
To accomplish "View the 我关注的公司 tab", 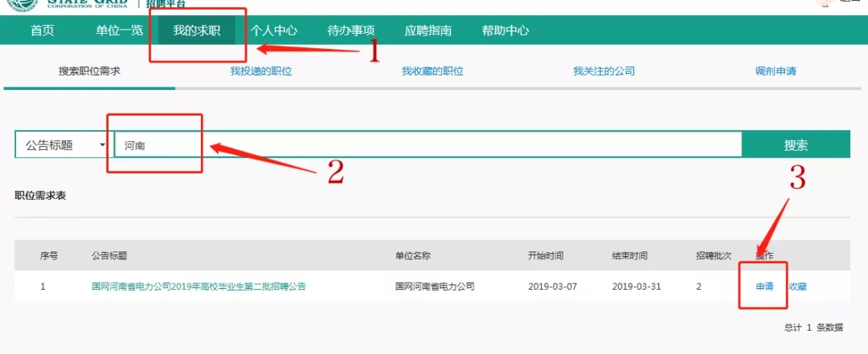I will (604, 71).
